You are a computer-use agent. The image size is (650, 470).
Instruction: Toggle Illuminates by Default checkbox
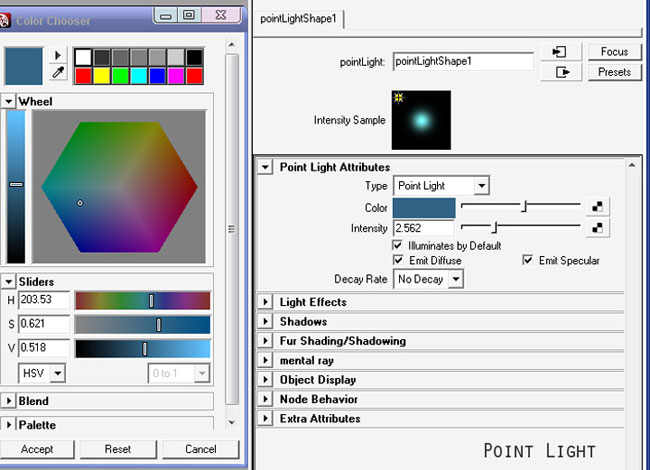398,245
